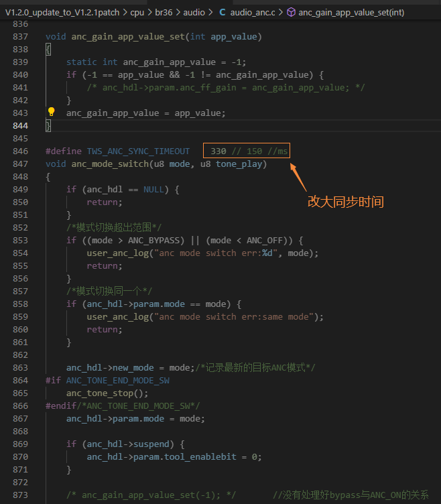Open the anc_gain_app_value_set(int) breadcrumb
Viewport: 441px width, 504px height.
click(x=351, y=13)
